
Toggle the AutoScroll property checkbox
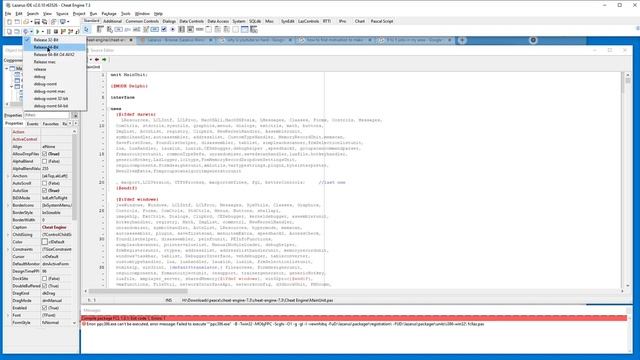[44, 183]
